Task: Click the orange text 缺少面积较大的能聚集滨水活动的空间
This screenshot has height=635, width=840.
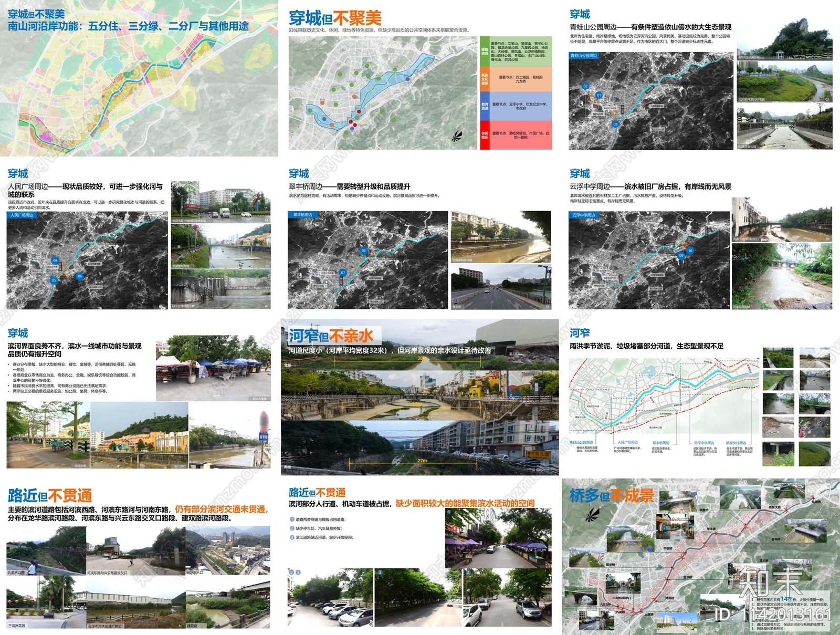Action: [465, 503]
